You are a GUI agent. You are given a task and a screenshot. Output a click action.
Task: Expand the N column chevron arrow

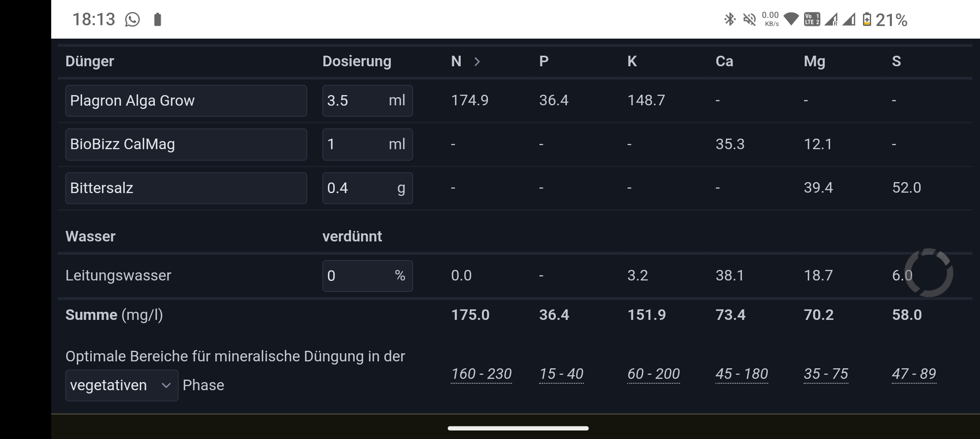tap(477, 61)
